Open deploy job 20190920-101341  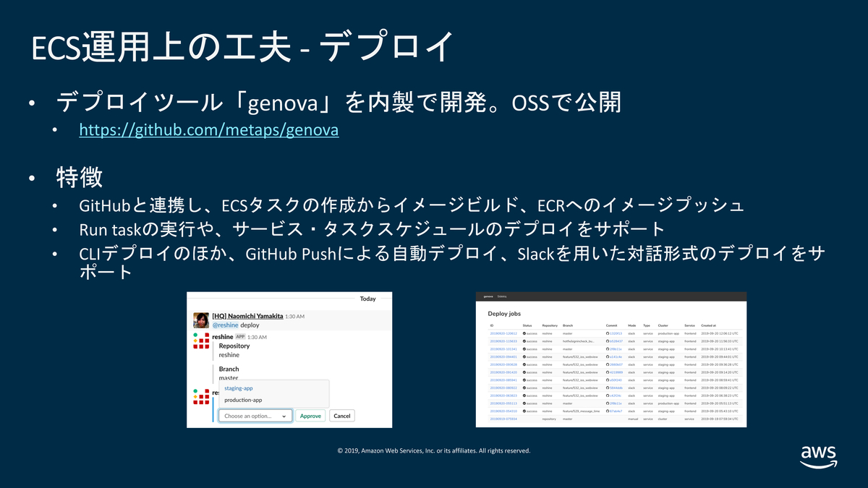(x=503, y=349)
